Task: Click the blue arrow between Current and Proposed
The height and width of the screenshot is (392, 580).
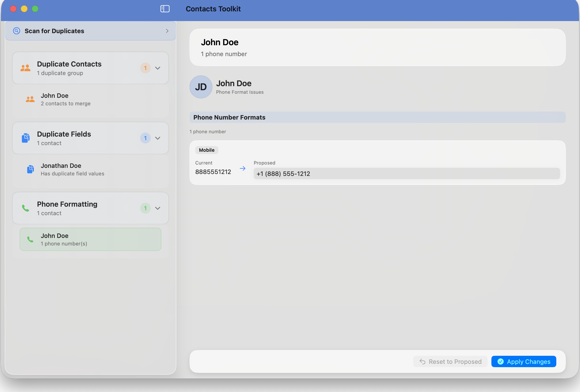Action: point(242,168)
